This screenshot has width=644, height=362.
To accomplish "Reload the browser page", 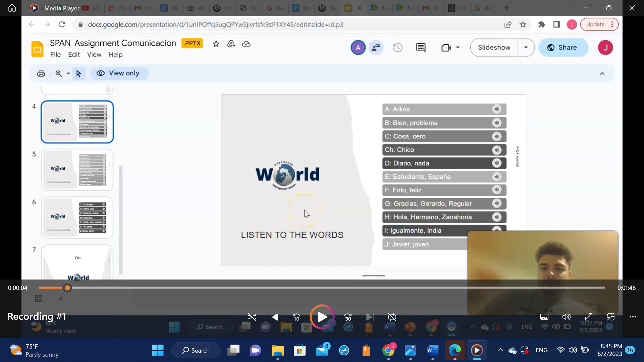I will 62,24.
